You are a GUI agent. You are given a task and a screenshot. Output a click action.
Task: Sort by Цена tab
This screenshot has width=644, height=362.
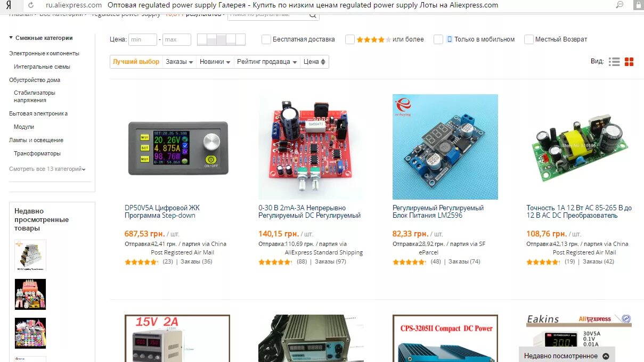tap(314, 62)
